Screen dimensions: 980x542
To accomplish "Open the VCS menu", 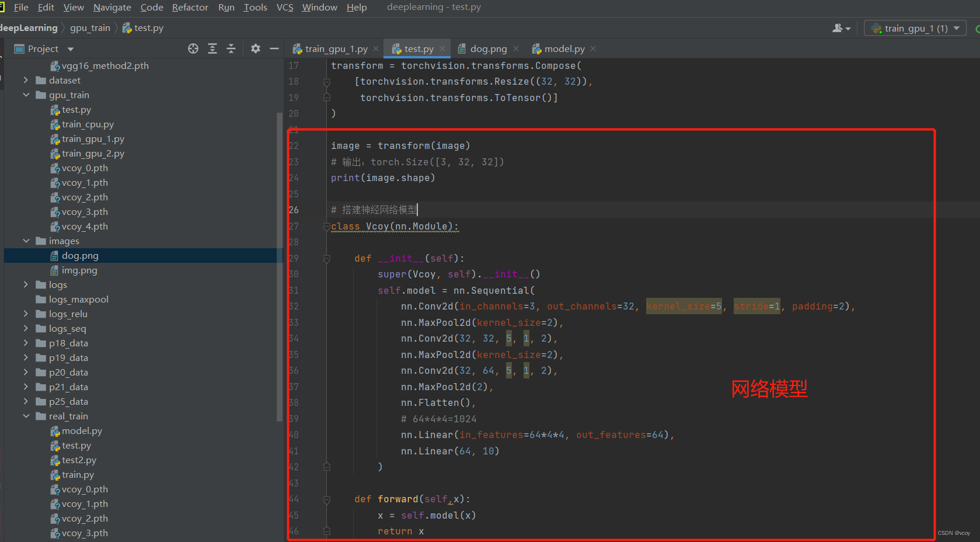I will click(285, 7).
